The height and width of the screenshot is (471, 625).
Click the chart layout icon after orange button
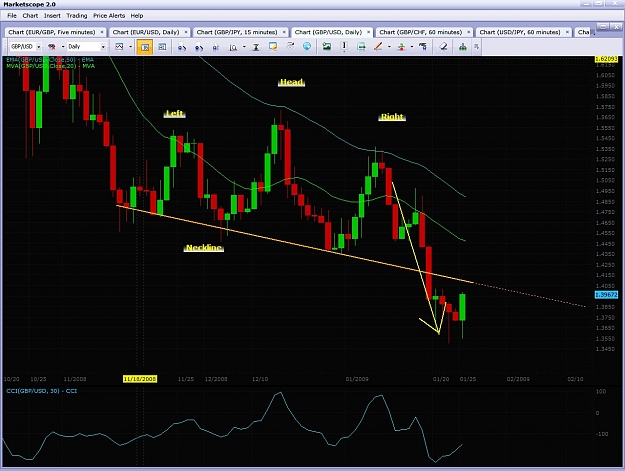point(162,47)
